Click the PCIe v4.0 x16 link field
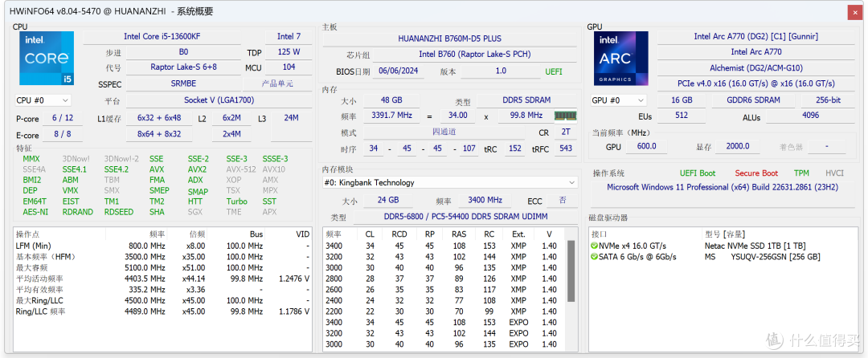 pos(756,84)
